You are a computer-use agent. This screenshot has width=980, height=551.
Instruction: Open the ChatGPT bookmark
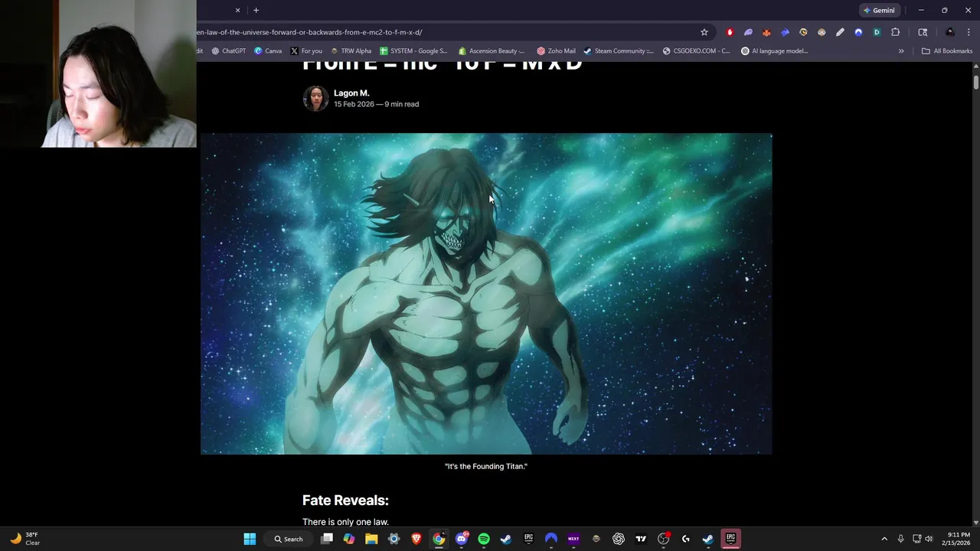[x=228, y=51]
